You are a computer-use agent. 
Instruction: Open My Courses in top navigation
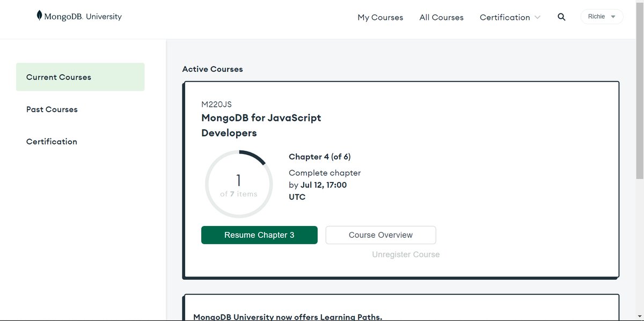[x=380, y=17]
